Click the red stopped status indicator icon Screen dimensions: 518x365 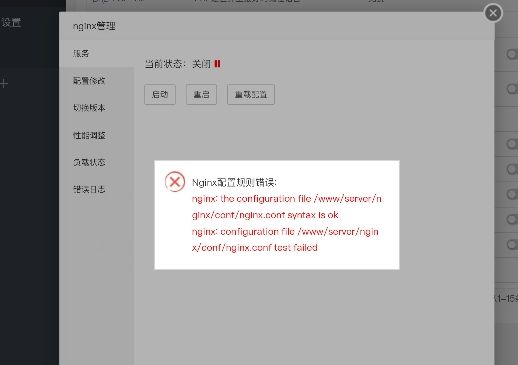(217, 64)
